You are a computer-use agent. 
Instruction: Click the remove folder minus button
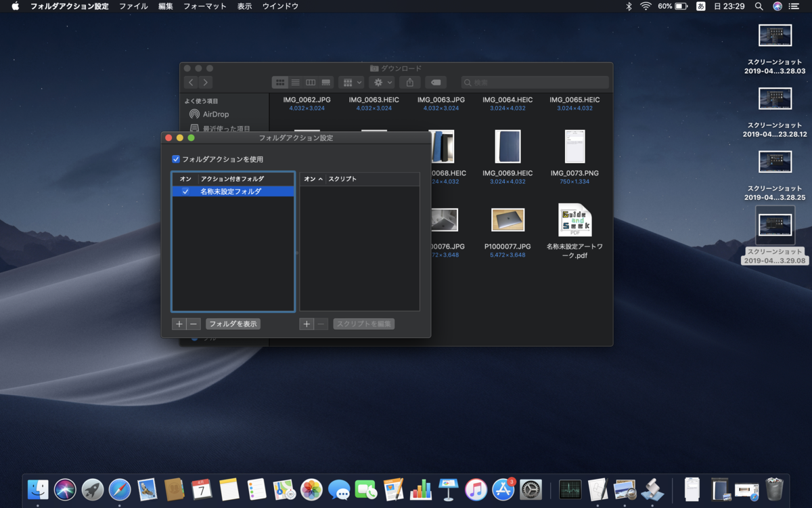pos(194,324)
